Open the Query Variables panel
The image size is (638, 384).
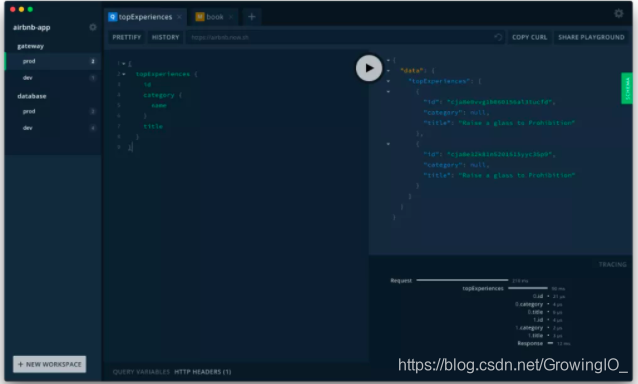pos(141,372)
